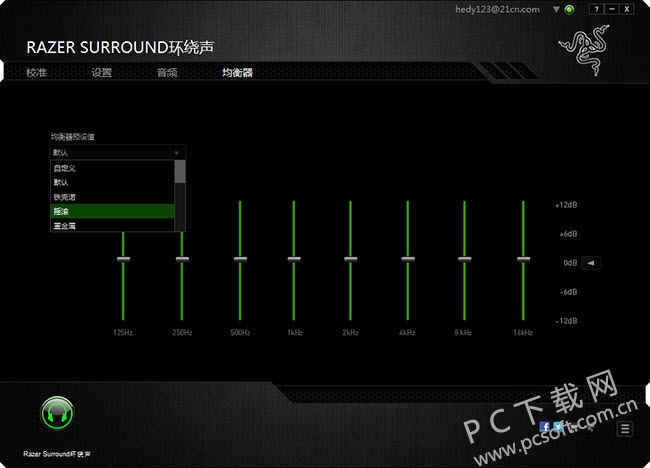Click the -12dB scale label
The width and height of the screenshot is (650, 468).
[x=567, y=321]
